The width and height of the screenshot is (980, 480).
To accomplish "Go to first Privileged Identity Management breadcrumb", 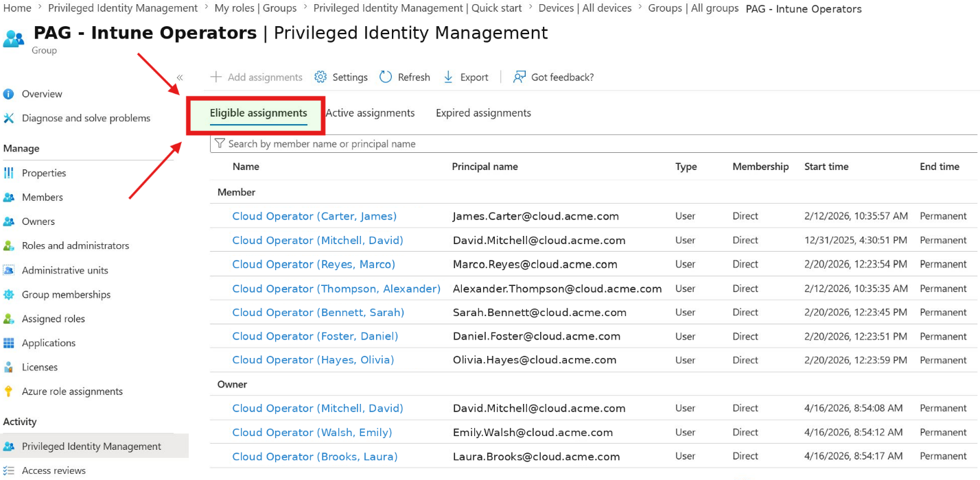I will coord(123,8).
